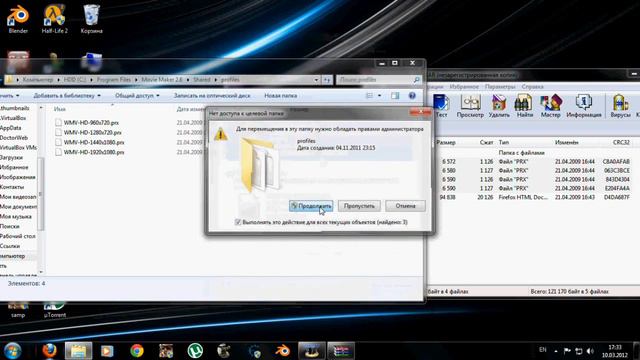Open Half-Life 2 desktop shortcut
This screenshot has width=640, height=360.
[55, 18]
